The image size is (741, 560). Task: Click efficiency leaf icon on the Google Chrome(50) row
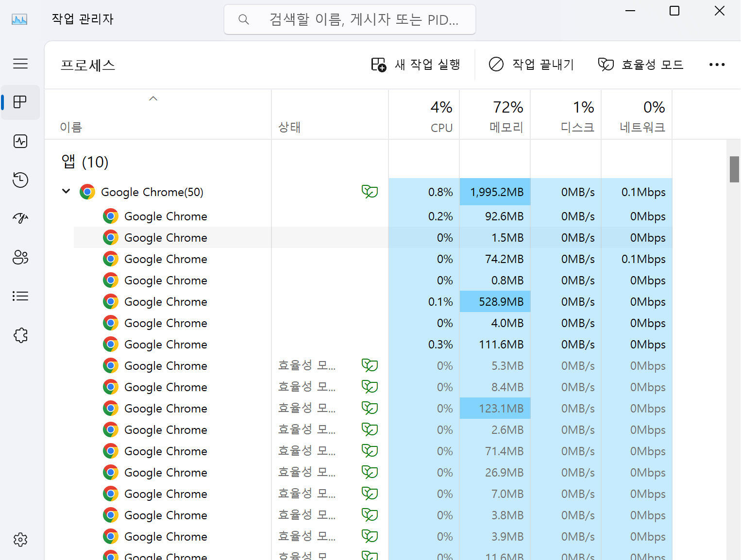click(370, 192)
